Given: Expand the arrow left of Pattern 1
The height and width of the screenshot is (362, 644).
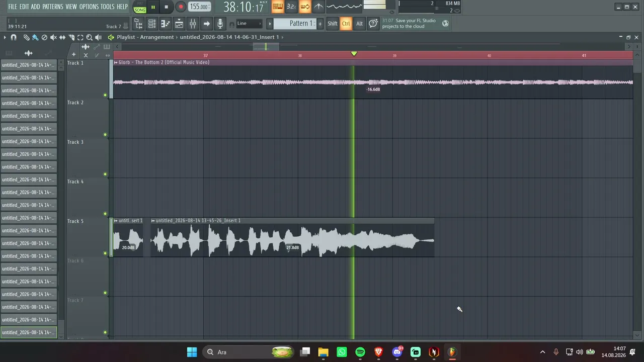Looking at the screenshot, I should pos(269,24).
